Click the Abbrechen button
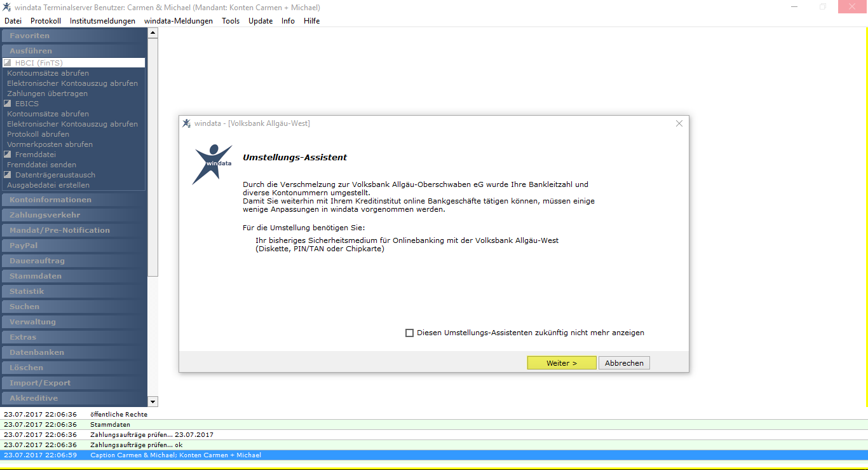This screenshot has height=470, width=868. click(624, 363)
